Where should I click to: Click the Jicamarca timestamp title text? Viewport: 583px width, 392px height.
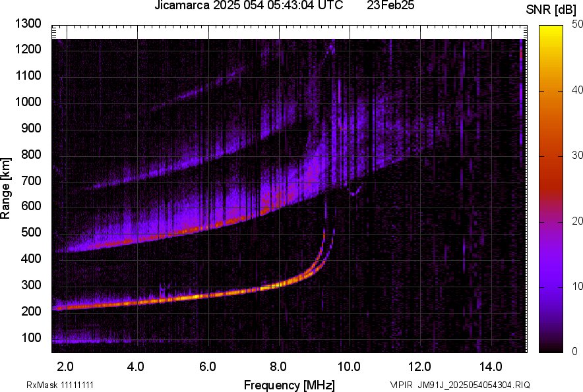click(249, 6)
